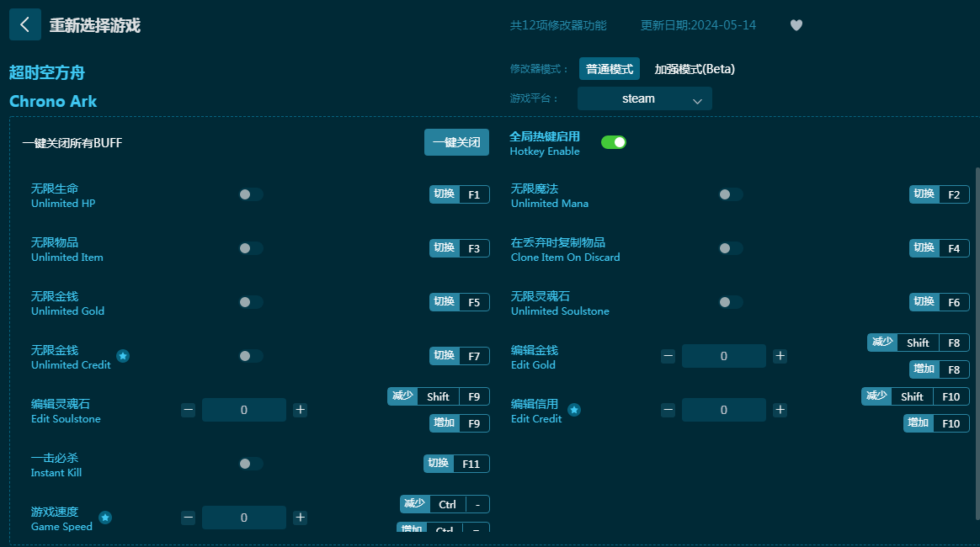The height and width of the screenshot is (547, 980).
Task: Click 切换 F11 hotkey for Instant Kill
Action: click(456, 464)
